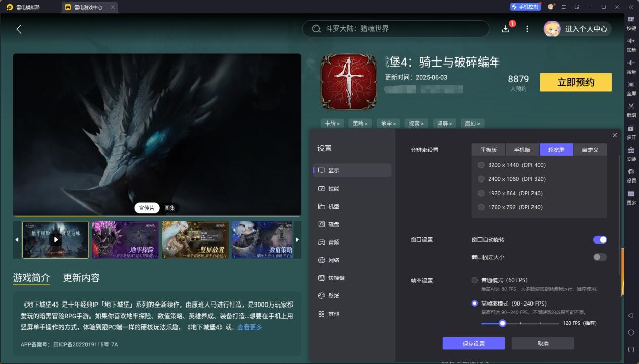Viewport: 639px width, 364px height.
Task: Play the video thumbnail in gallery
Action: pos(56,240)
